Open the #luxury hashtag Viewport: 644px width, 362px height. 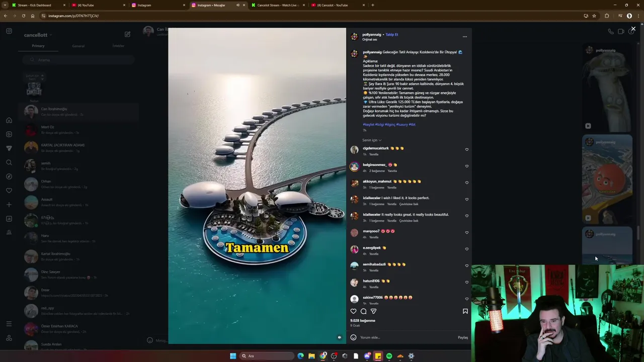[x=401, y=125]
